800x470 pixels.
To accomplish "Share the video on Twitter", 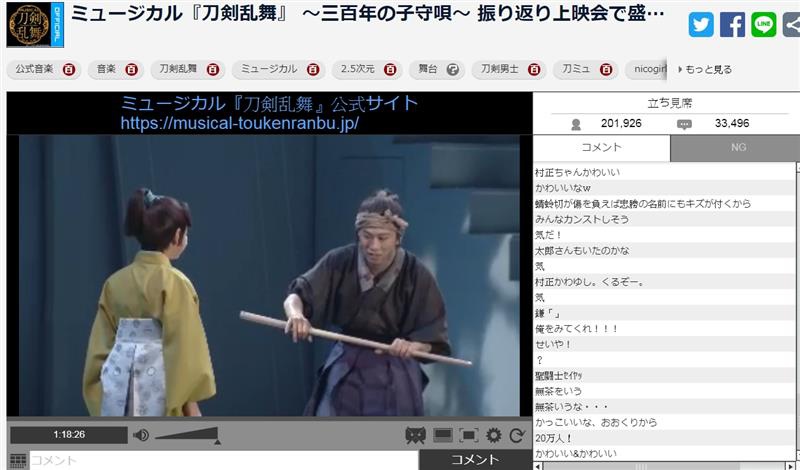I will point(701,24).
